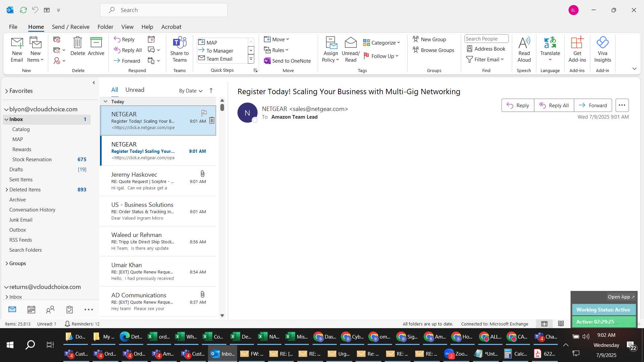Open more actions ellipsis in reading pane
Viewport: 644px width, 362px height.
tap(622, 105)
